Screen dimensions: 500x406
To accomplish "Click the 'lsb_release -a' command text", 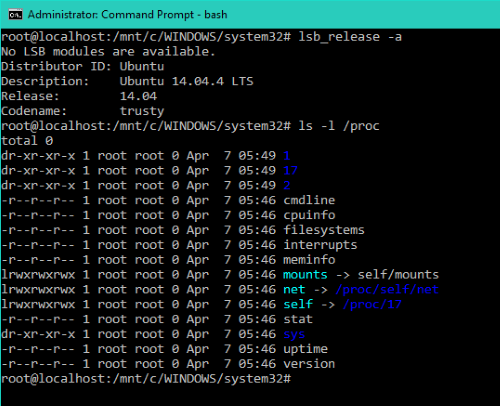I will click(x=350, y=37).
